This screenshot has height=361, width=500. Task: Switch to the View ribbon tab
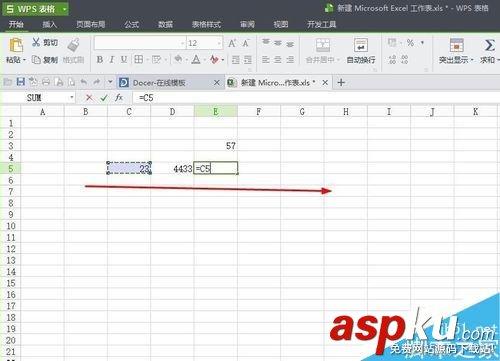coord(281,24)
